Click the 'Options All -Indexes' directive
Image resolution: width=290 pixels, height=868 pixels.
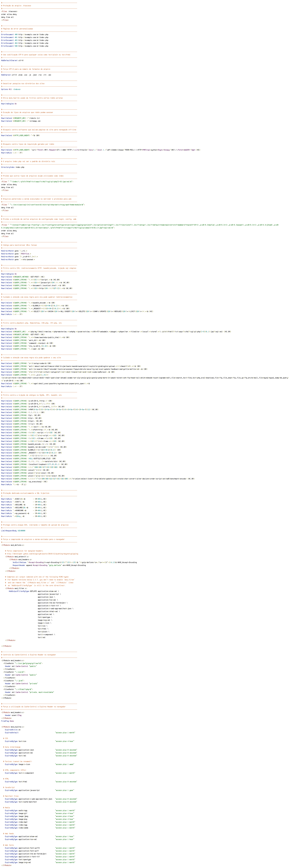10,89
